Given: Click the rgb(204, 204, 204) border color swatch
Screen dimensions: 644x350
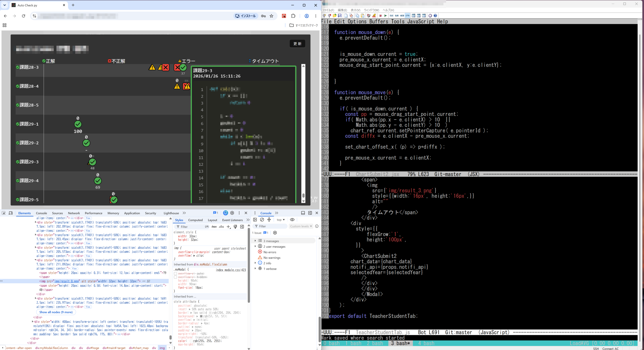Looking at the screenshot, I should click(210, 313).
